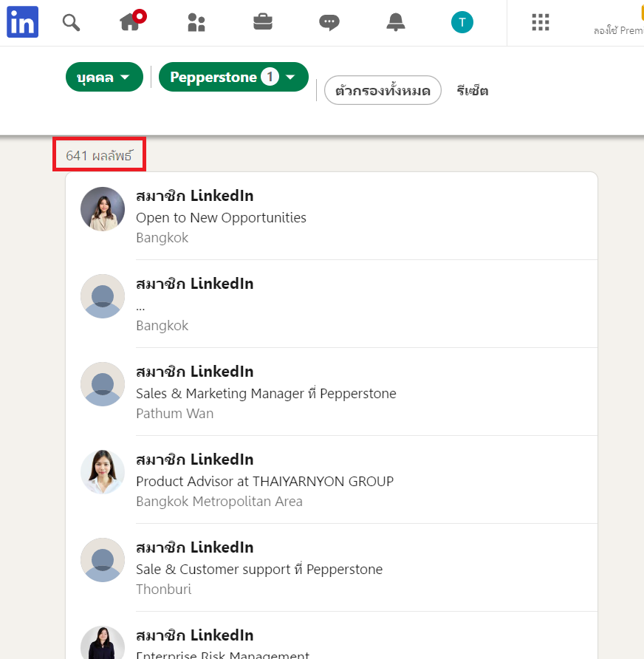Open ตัวกรองทั้งหมด all filters button
644x659 pixels.
(383, 91)
